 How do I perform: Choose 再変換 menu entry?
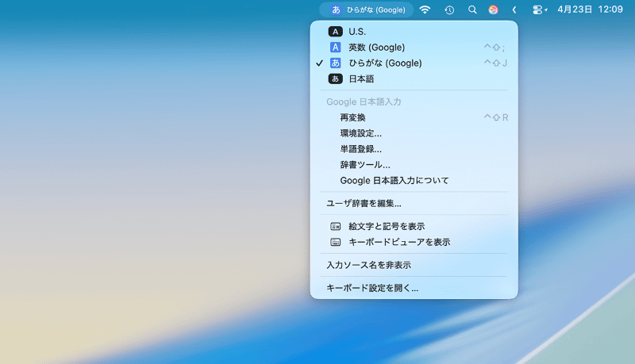[x=414, y=117]
